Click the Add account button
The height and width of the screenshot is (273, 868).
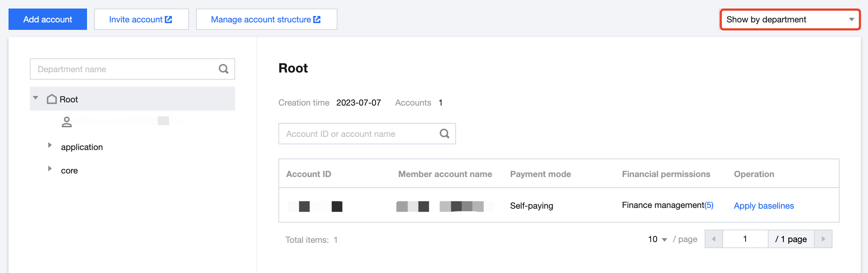coord(48,20)
